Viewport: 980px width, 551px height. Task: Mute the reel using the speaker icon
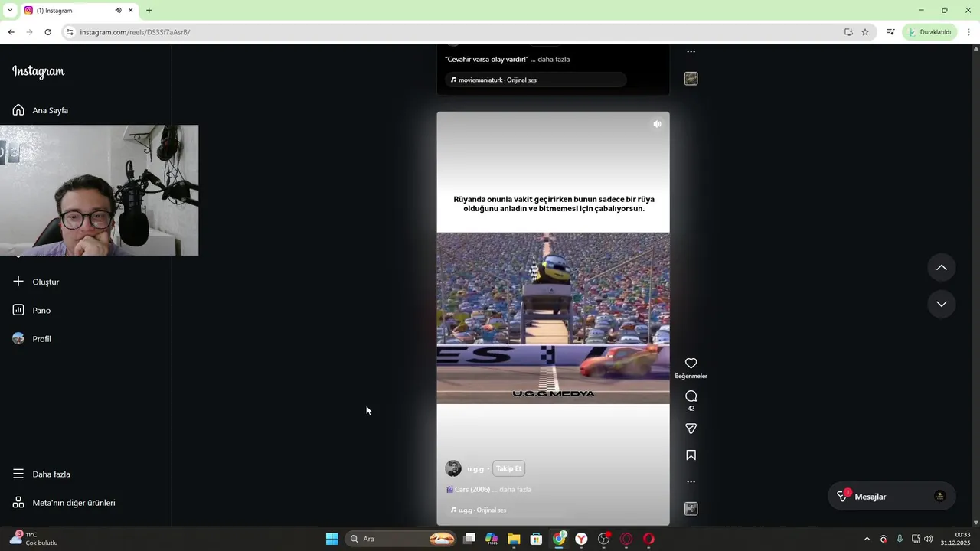coord(657,124)
